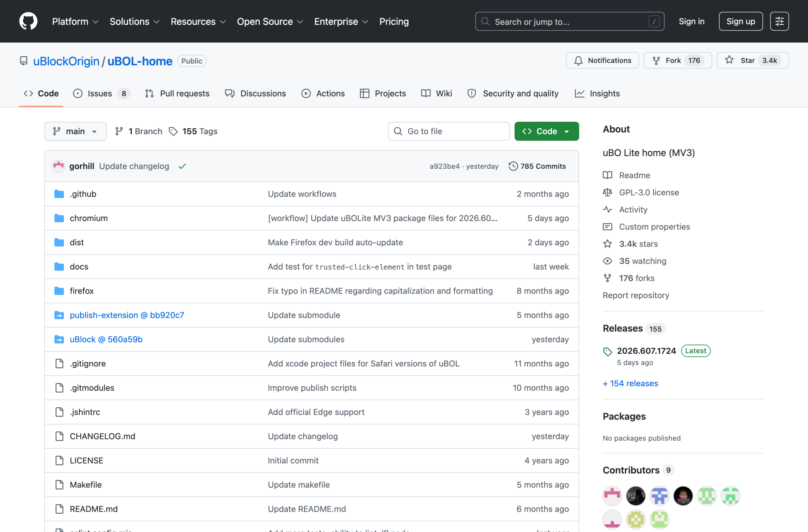Click the .github folder icon
The width and height of the screenshot is (808, 532).
pos(59,194)
